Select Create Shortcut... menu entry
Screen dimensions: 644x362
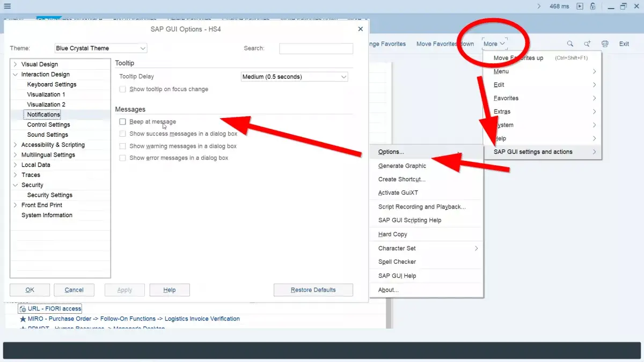point(427,180)
